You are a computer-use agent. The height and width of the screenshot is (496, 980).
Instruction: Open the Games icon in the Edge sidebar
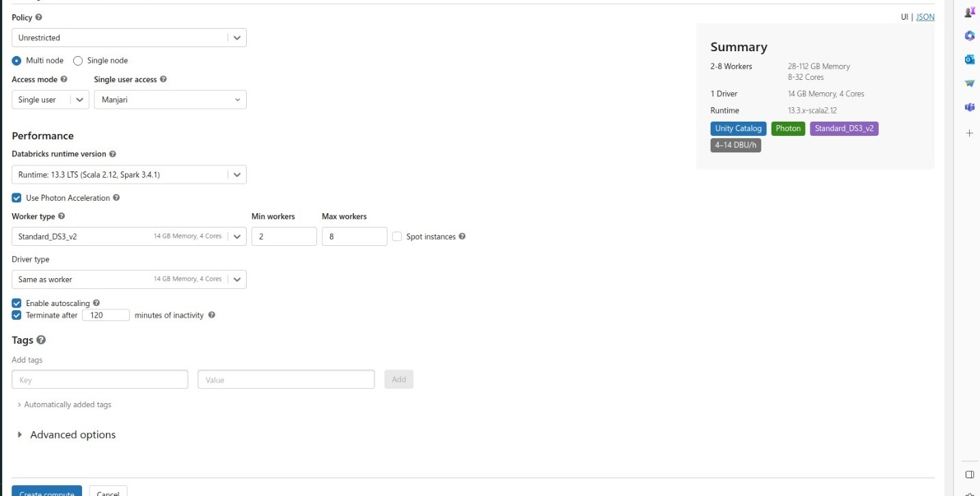point(969,12)
